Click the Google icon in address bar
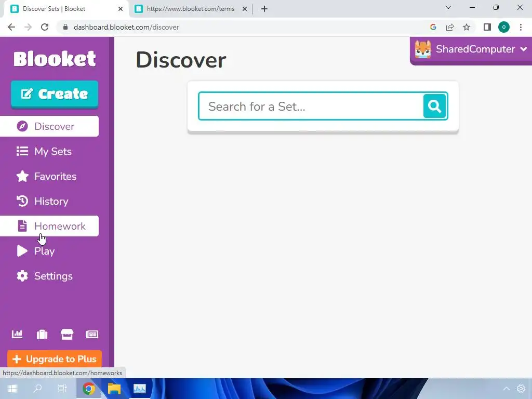532x399 pixels. point(433,27)
